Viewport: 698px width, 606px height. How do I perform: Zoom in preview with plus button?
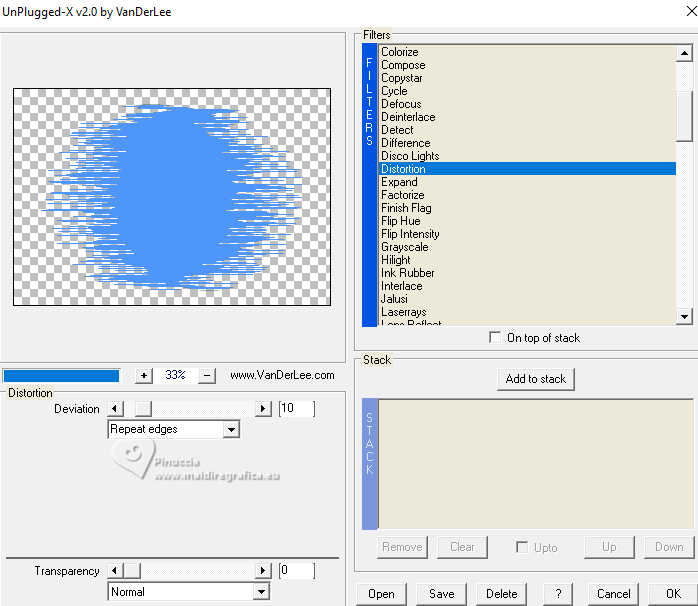tap(144, 375)
